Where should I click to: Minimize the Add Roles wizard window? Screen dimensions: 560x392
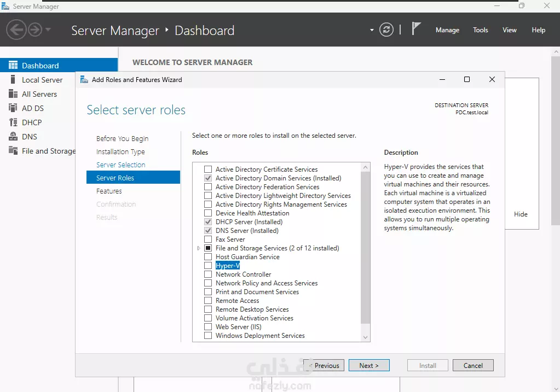coord(442,79)
